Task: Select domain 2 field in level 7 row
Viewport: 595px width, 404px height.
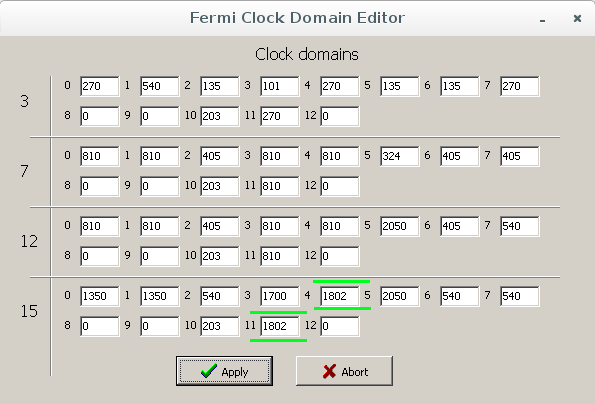Action: [x=220, y=156]
